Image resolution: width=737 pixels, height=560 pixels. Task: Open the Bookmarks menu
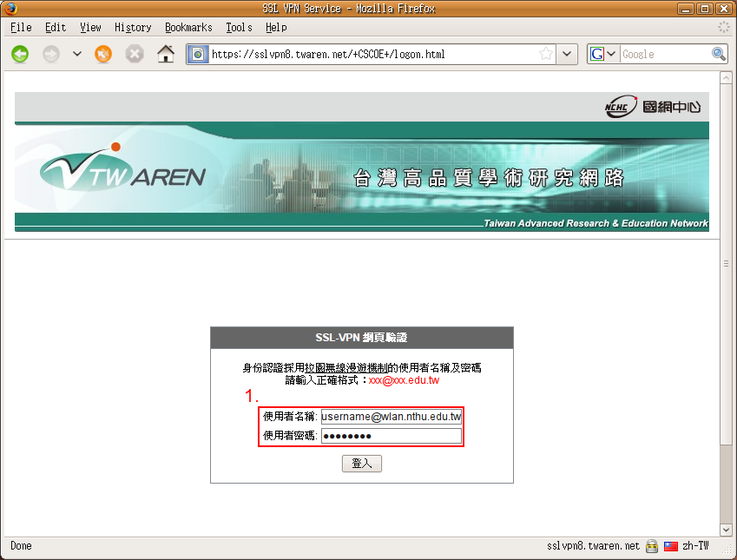188,28
